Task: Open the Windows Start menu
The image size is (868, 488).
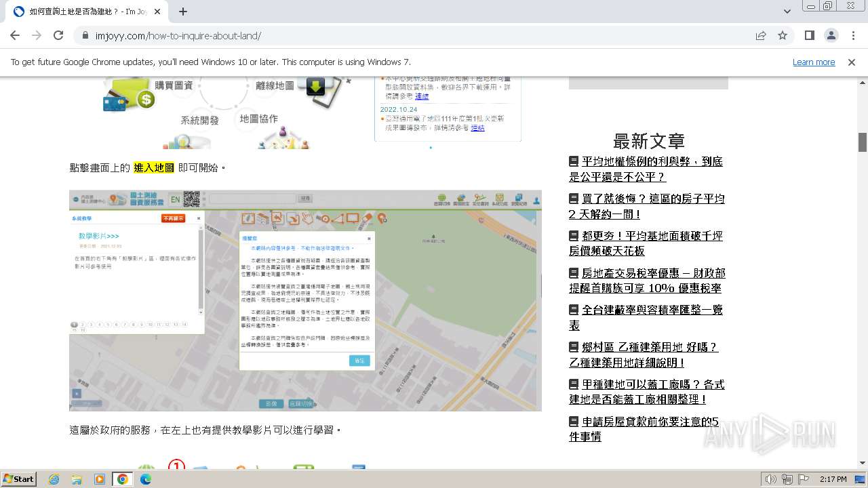Action: 18,479
